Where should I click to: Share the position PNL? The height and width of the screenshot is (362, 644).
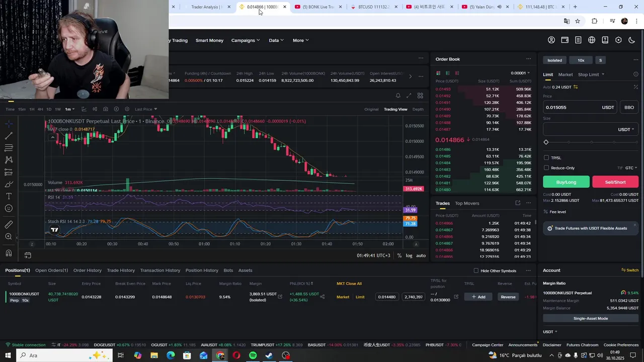click(x=323, y=297)
